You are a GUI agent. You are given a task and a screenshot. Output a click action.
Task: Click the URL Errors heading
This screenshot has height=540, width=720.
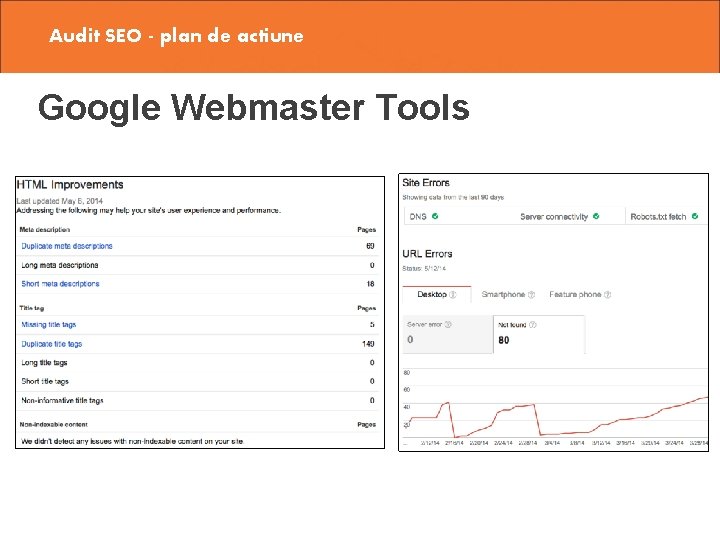tap(427, 254)
